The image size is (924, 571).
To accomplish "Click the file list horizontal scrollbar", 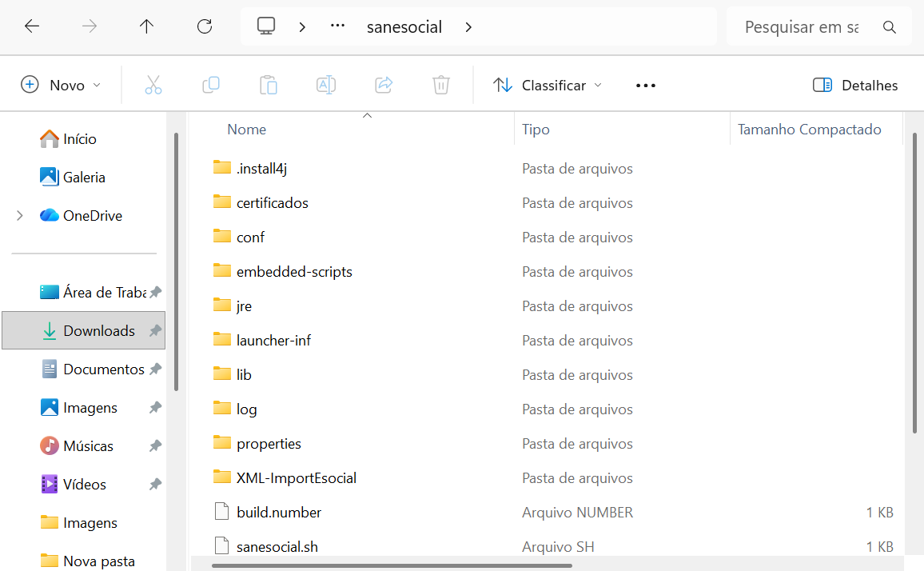I will [x=392, y=565].
